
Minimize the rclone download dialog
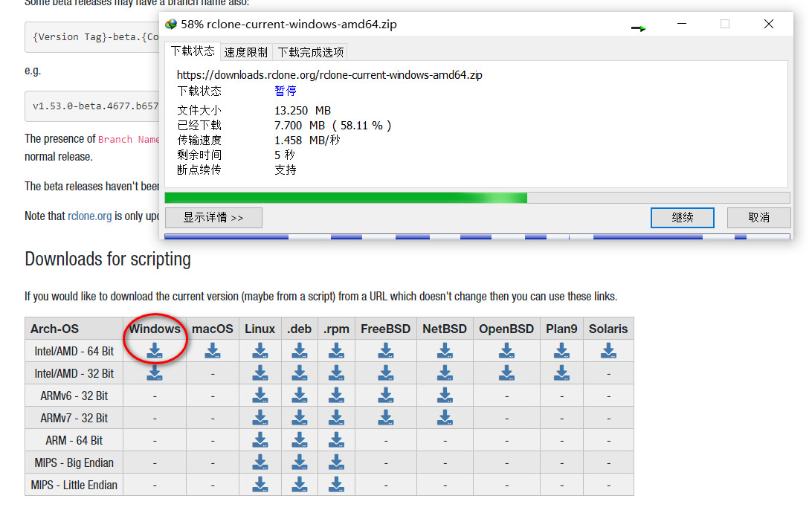tap(681, 24)
